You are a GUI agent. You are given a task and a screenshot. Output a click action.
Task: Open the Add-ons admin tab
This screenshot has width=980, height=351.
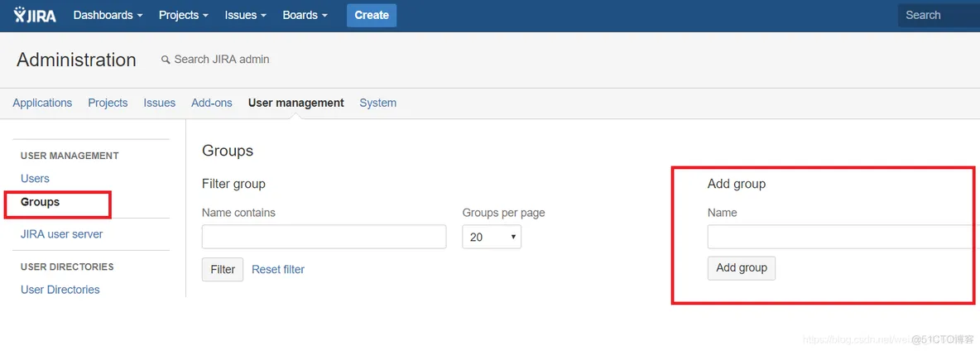tap(212, 103)
